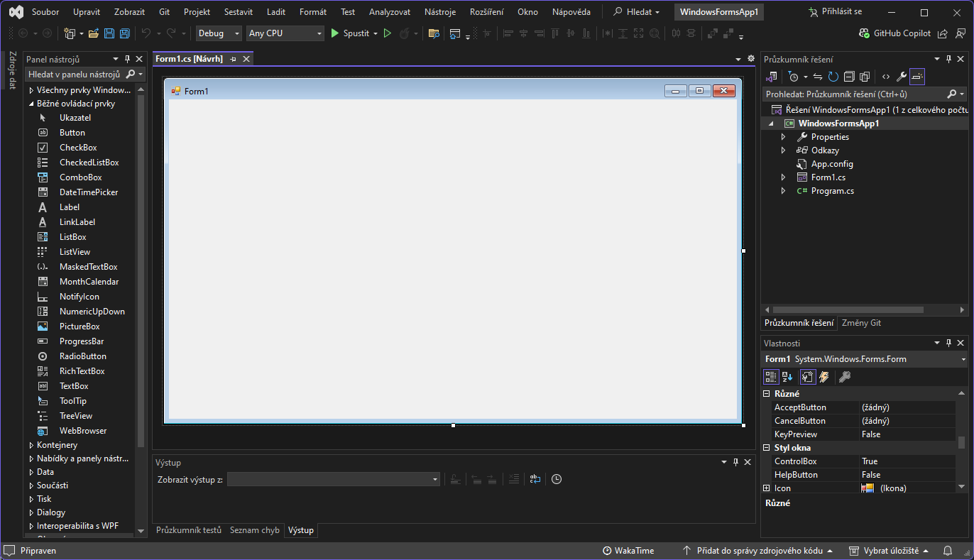This screenshot has width=974, height=560.
Task: Click the horizontal scrollbar in Průzkumník řešení
Action: coord(848,309)
